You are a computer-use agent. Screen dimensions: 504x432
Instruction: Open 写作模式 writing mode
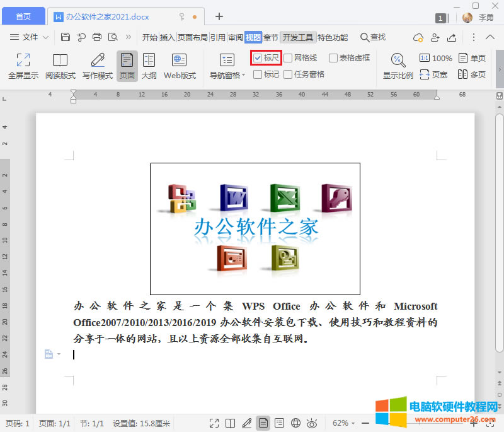point(96,66)
